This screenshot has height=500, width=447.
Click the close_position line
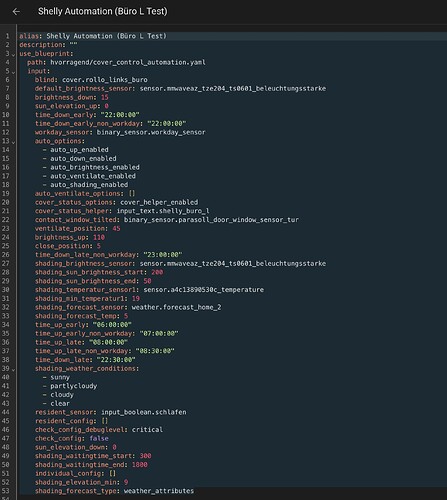pyautogui.click(x=68, y=246)
